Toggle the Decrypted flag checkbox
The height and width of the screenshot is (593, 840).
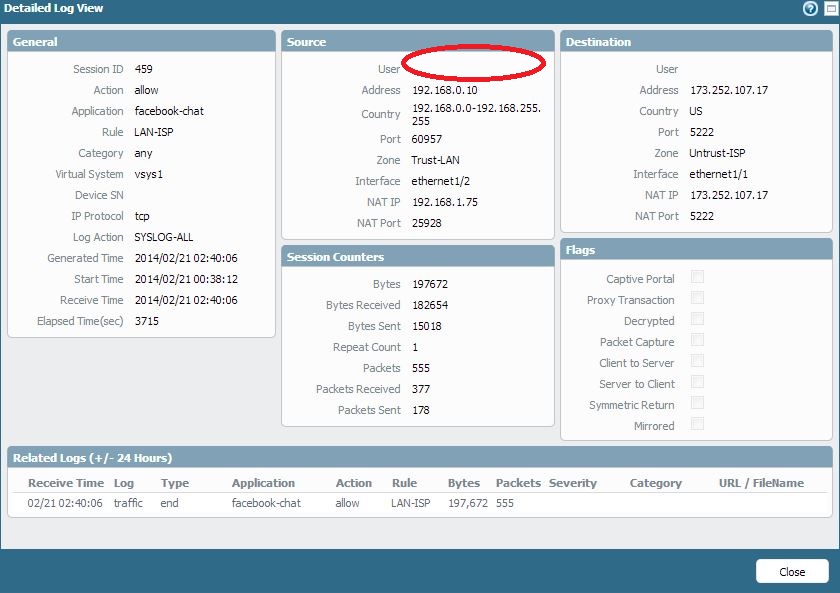click(697, 319)
